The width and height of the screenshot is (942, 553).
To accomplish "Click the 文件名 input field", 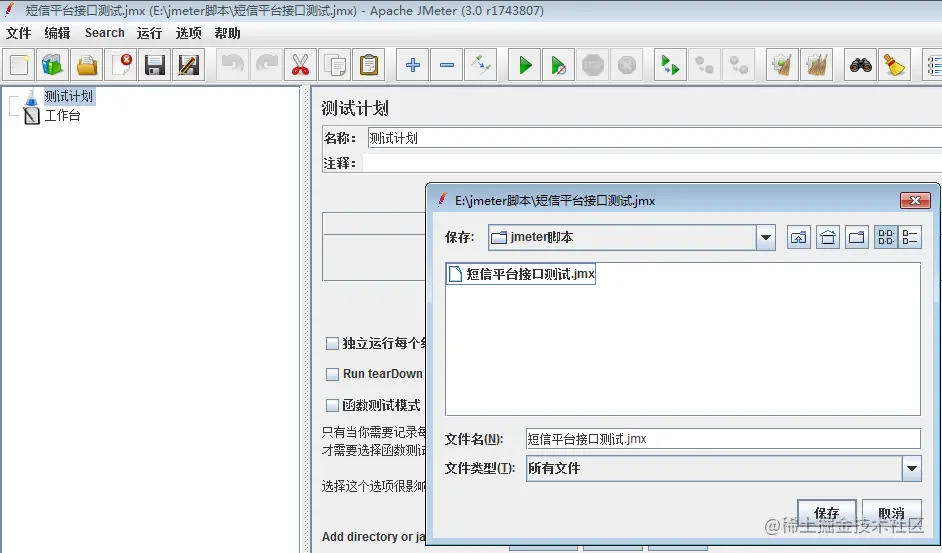I will coord(723,439).
